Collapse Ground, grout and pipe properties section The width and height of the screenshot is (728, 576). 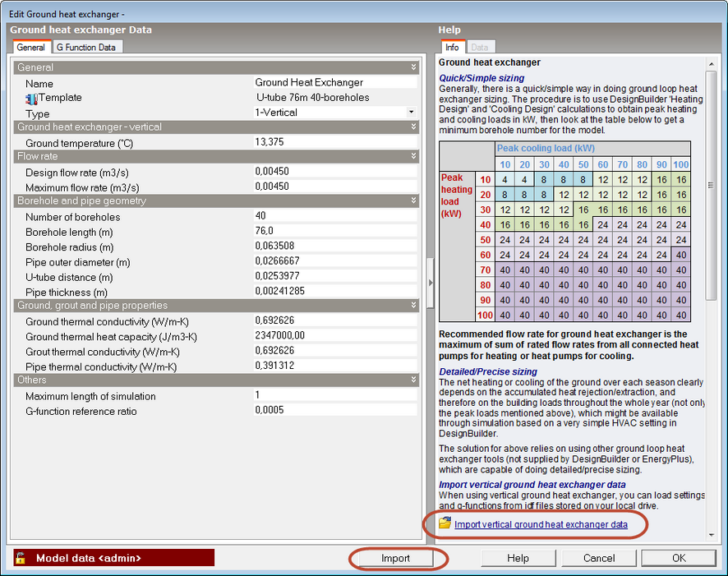click(x=414, y=306)
